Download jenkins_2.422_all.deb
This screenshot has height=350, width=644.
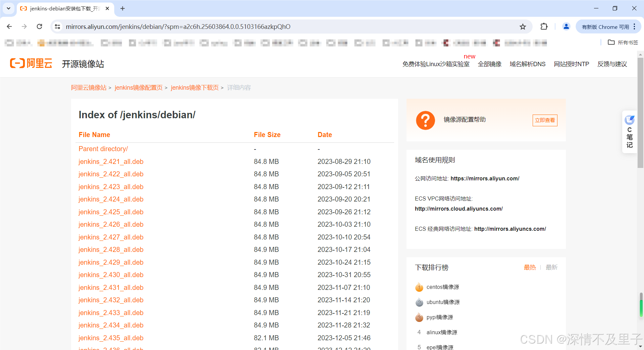click(111, 174)
